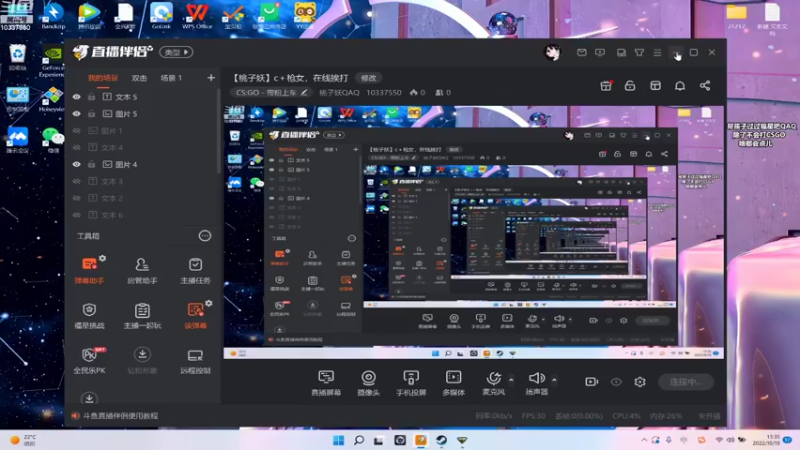Click the record video icon near settings
This screenshot has height=450, width=800.
(591, 382)
